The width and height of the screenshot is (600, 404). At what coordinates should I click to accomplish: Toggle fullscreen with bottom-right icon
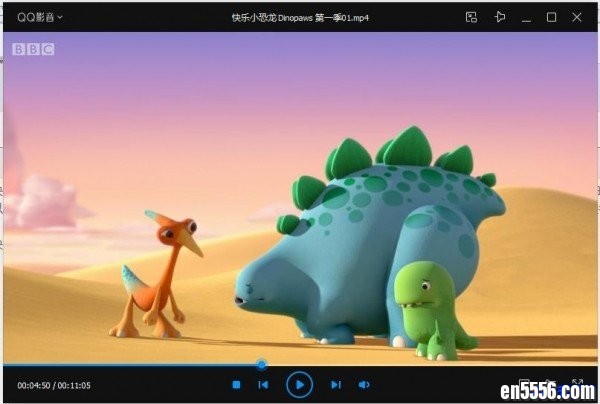point(577,384)
